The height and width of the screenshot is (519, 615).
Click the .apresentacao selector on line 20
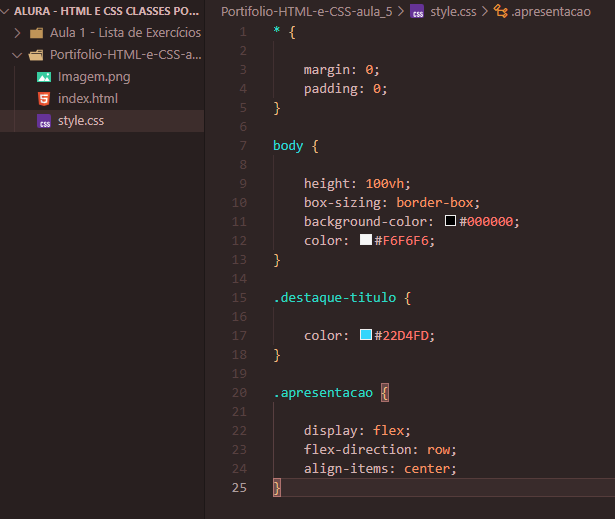tap(323, 393)
